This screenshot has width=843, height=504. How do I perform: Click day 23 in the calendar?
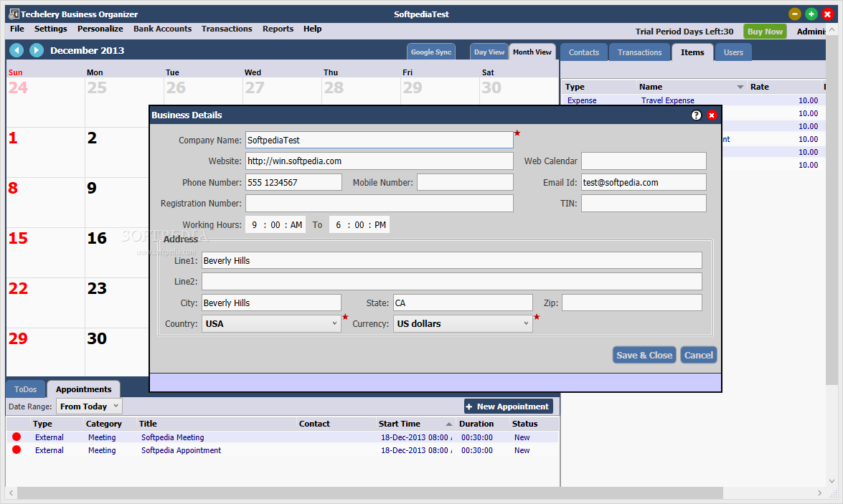[98, 288]
